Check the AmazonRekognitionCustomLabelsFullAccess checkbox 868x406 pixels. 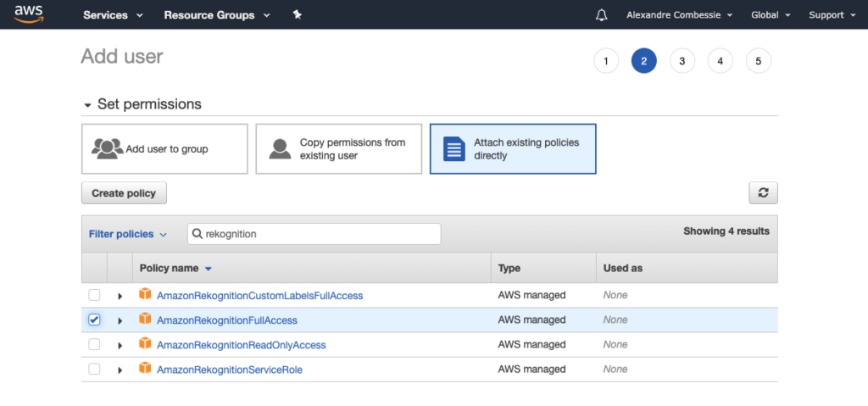pos(95,295)
